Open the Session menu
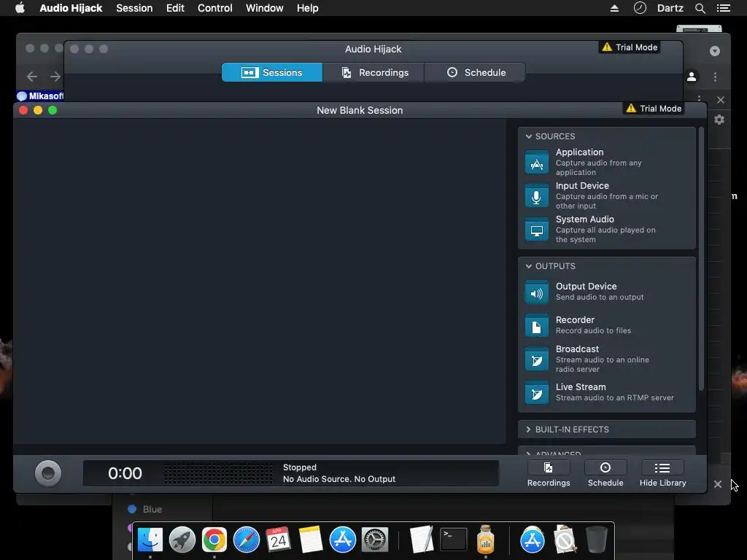Image resolution: width=747 pixels, height=560 pixels. (x=134, y=8)
